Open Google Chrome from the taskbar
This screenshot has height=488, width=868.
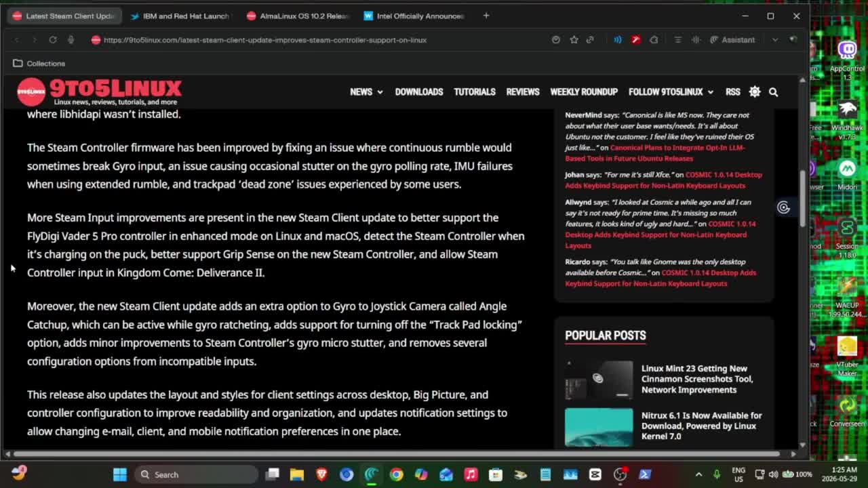click(397, 474)
